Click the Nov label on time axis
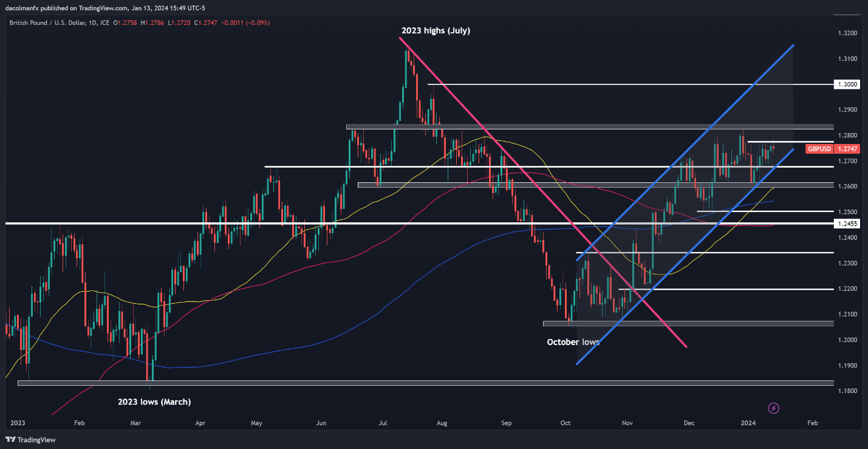The image size is (868, 449). (x=627, y=422)
